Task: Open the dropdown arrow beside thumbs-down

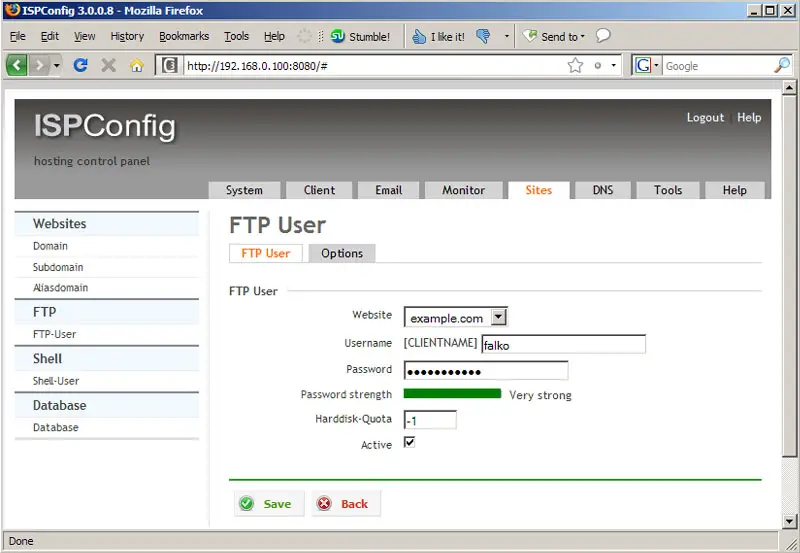Action: coord(506,36)
